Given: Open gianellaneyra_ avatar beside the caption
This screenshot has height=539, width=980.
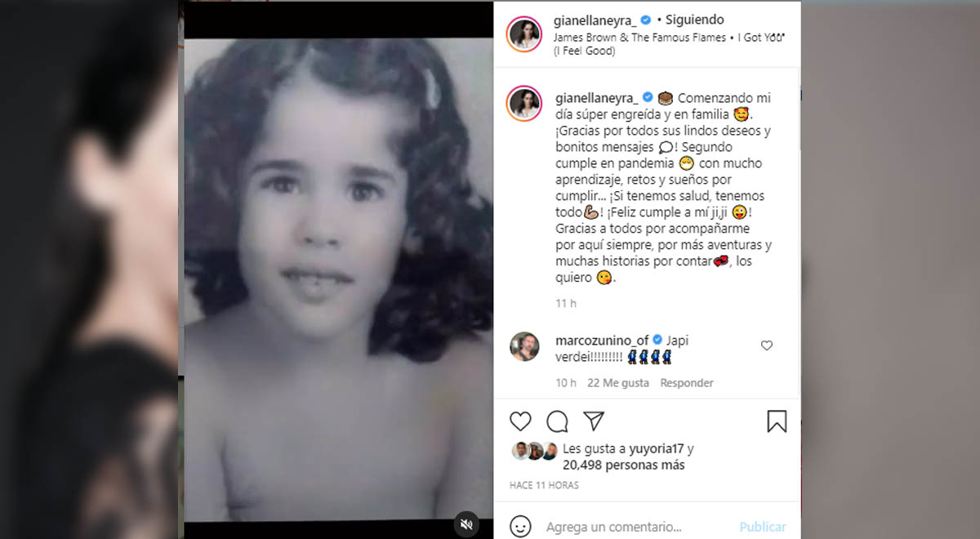Looking at the screenshot, I should [x=524, y=103].
